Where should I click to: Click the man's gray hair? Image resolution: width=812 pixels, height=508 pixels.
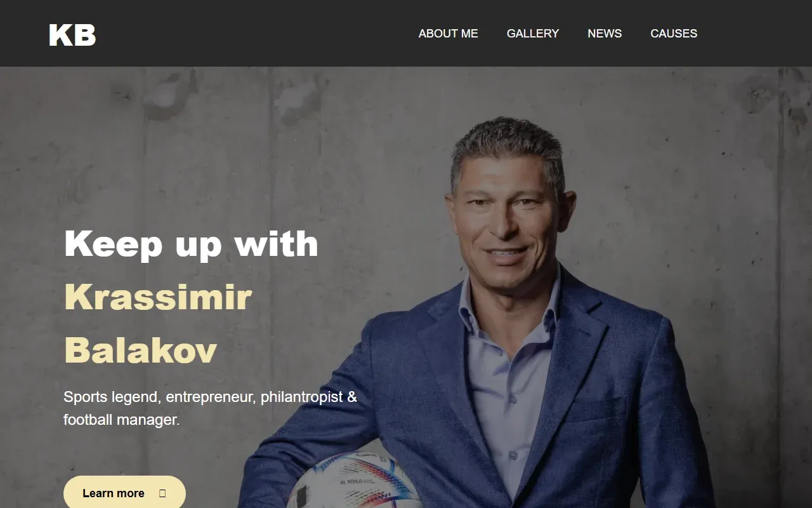507,143
